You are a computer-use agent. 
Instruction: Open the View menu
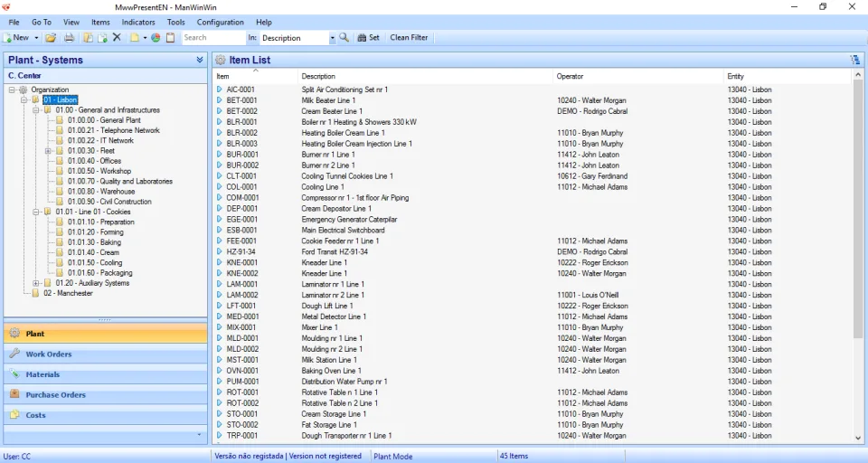click(x=71, y=22)
